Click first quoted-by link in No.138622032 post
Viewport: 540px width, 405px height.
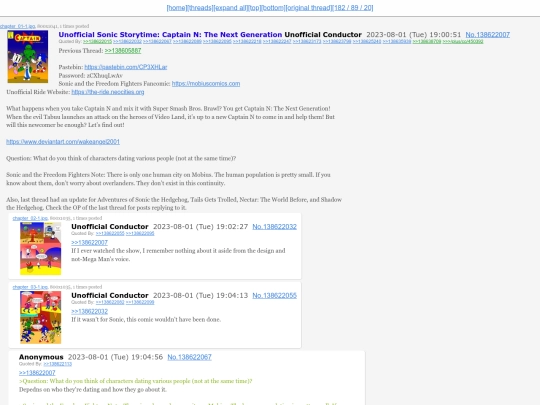click(x=110, y=233)
